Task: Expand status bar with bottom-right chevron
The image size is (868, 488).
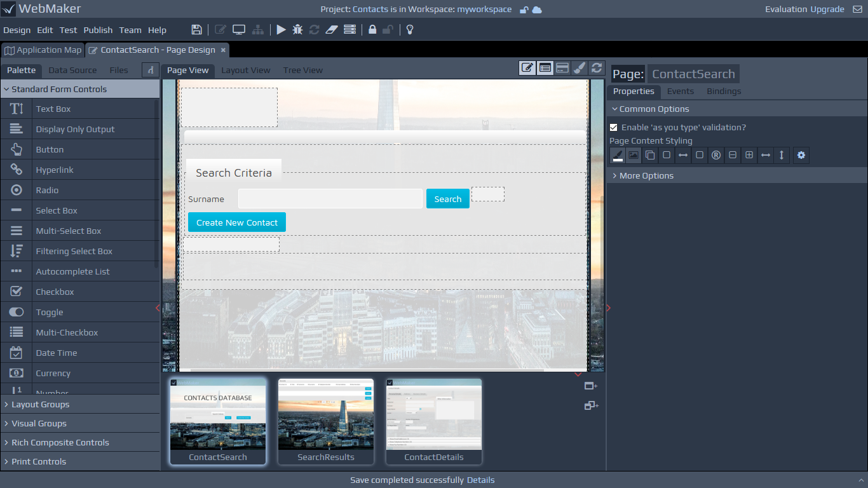Action: point(861,480)
